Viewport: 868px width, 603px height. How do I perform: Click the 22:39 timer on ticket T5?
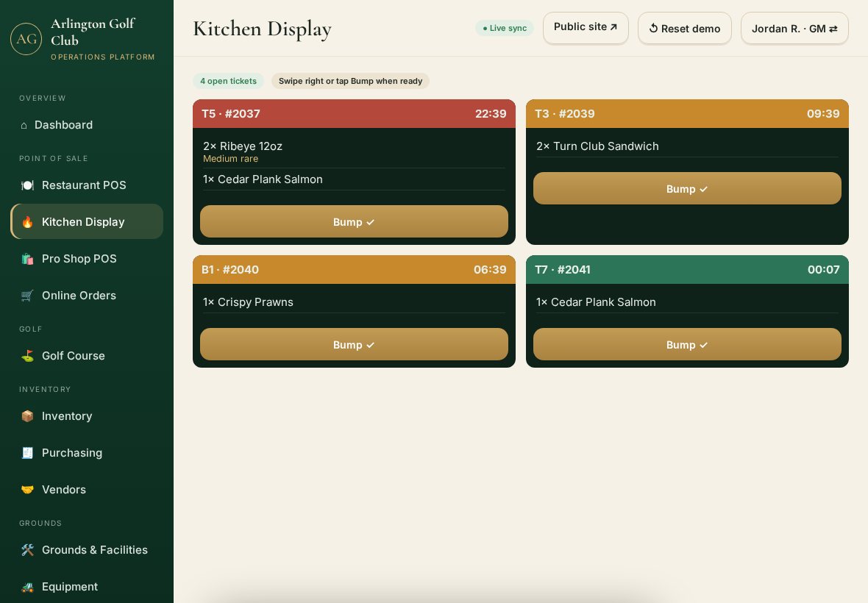(491, 114)
